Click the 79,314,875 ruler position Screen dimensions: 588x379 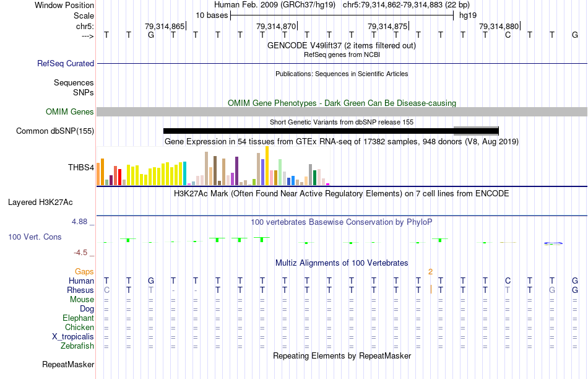387,26
